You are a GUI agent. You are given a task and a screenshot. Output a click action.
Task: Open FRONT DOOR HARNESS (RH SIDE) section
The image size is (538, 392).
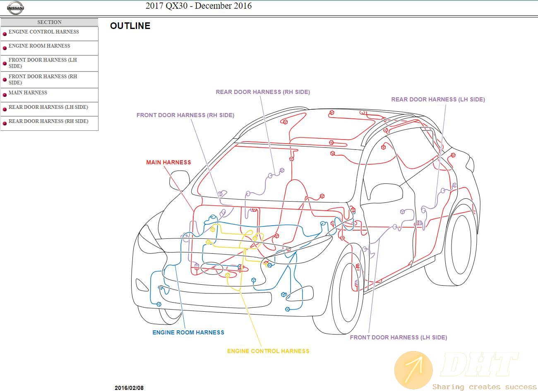click(x=43, y=79)
